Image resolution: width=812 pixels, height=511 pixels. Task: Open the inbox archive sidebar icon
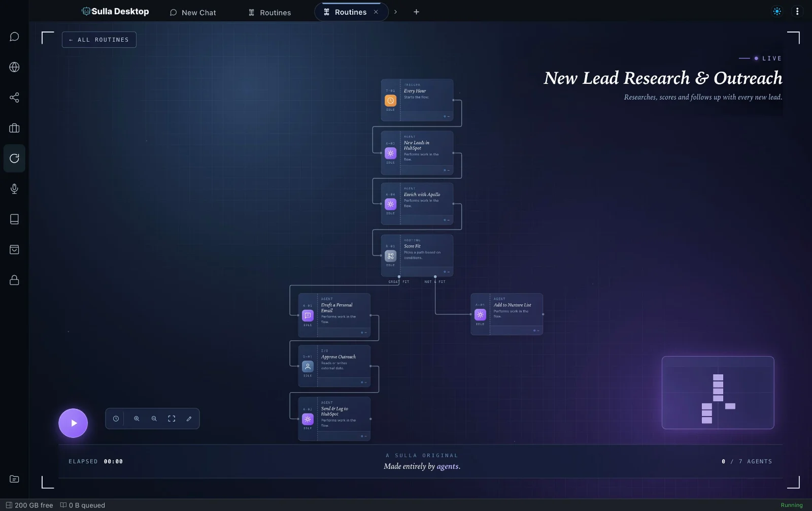[14, 249]
